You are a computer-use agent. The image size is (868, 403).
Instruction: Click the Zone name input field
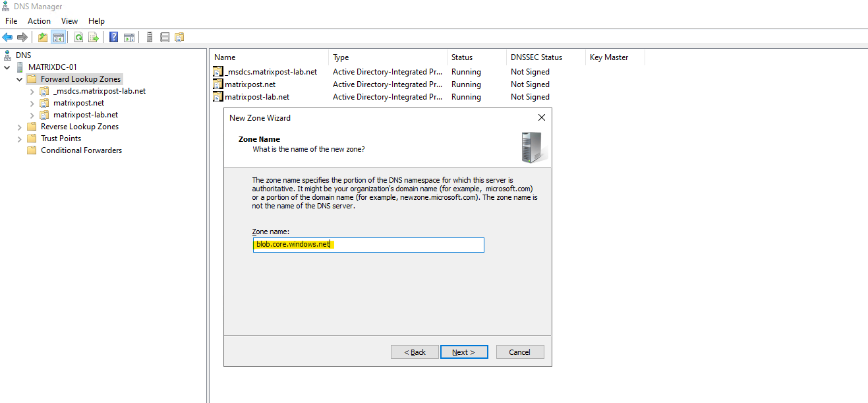368,245
